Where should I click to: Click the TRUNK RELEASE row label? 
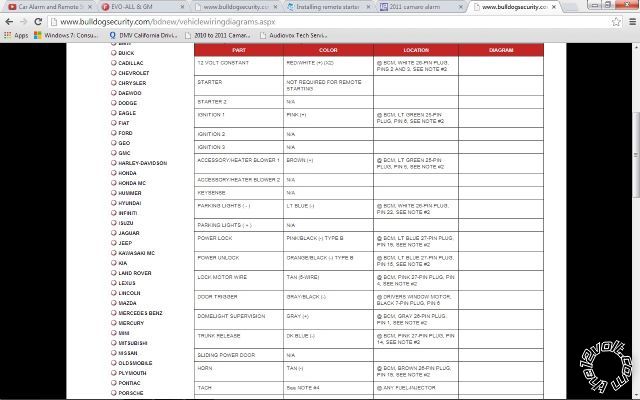[219, 336]
